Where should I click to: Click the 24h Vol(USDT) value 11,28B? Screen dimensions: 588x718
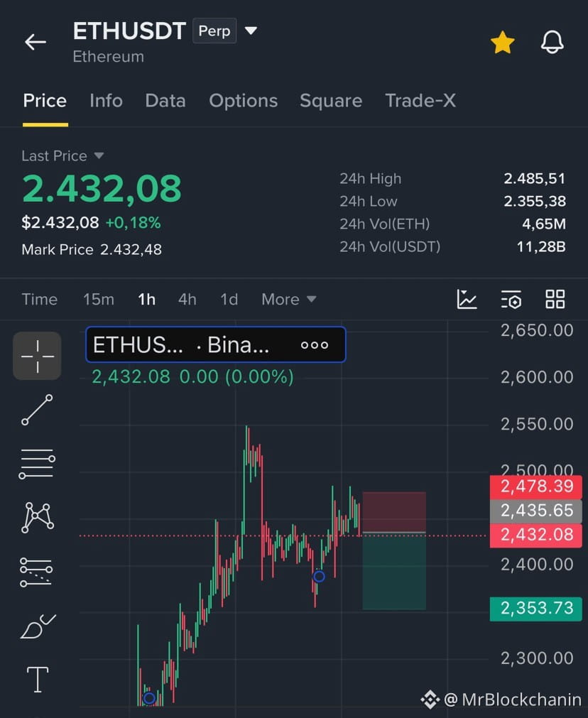[x=541, y=247]
